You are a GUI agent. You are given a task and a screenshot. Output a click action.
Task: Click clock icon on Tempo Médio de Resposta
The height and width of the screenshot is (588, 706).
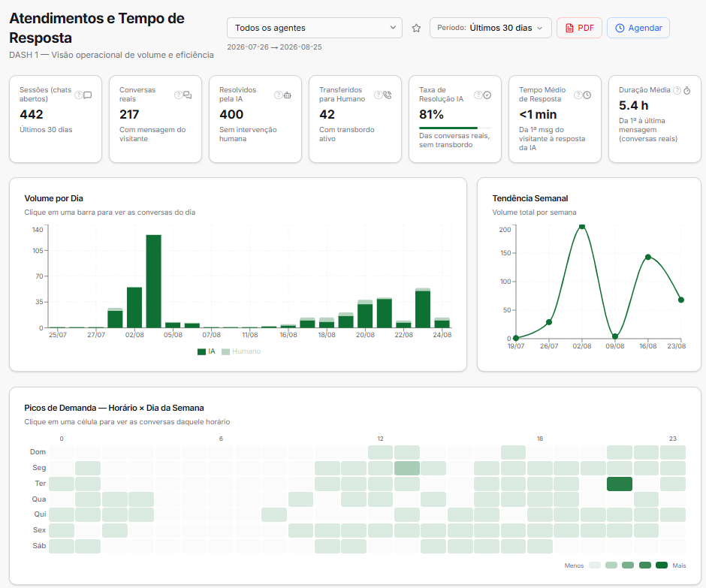[x=587, y=95]
